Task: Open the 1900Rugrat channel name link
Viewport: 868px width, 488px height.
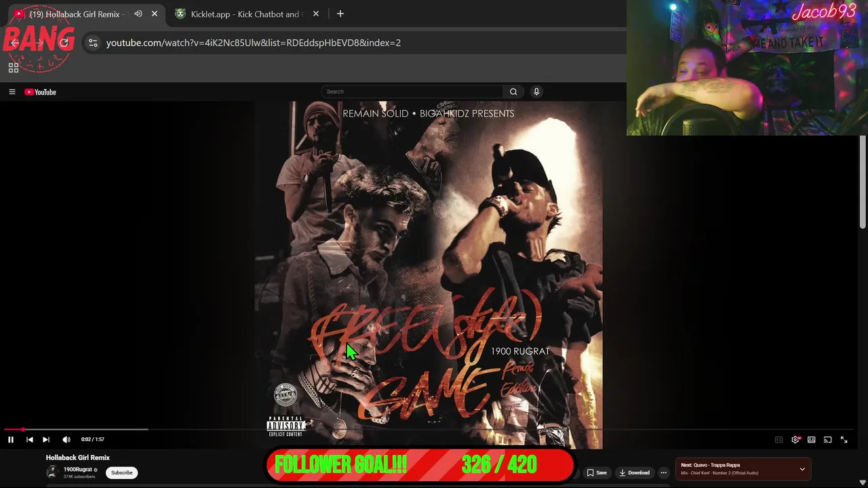Action: click(x=78, y=469)
